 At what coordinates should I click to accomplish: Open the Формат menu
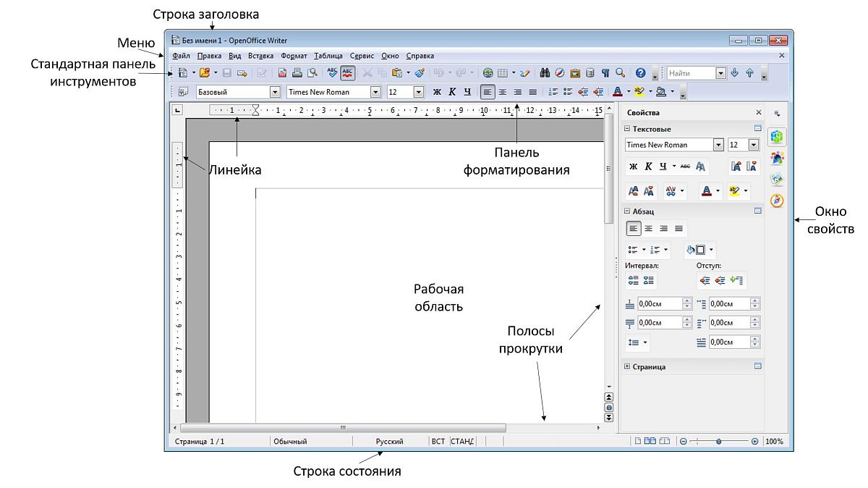pos(294,55)
